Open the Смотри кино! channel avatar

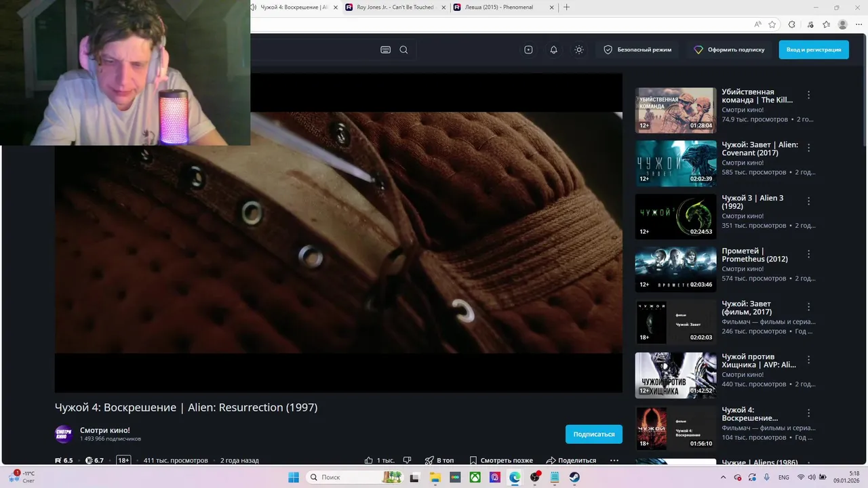tap(64, 434)
